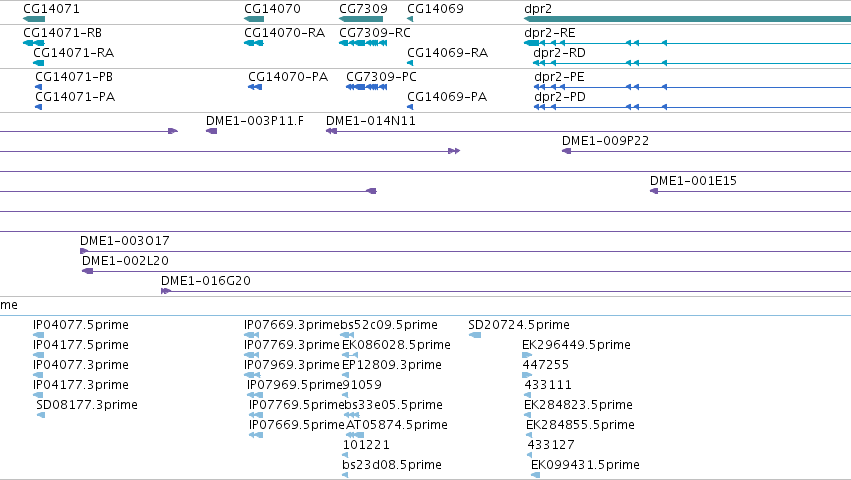This screenshot has width=851, height=480.
Task: Click the CG7309-RC transcript exon glyph
Action: coord(363,43)
